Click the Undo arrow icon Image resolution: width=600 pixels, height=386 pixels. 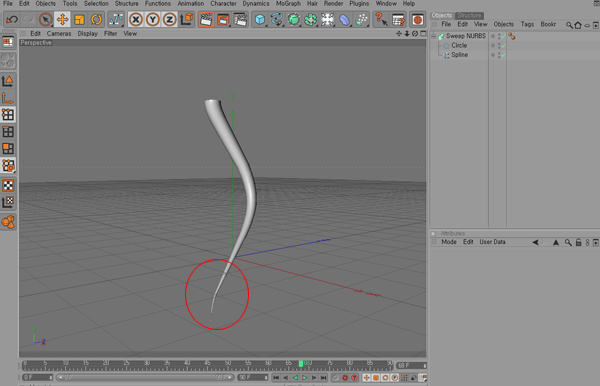12,19
